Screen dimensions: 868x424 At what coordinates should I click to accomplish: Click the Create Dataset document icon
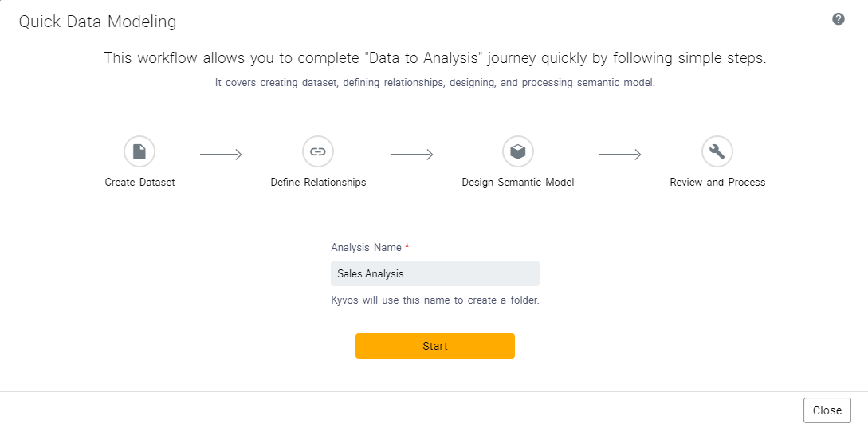click(x=139, y=151)
